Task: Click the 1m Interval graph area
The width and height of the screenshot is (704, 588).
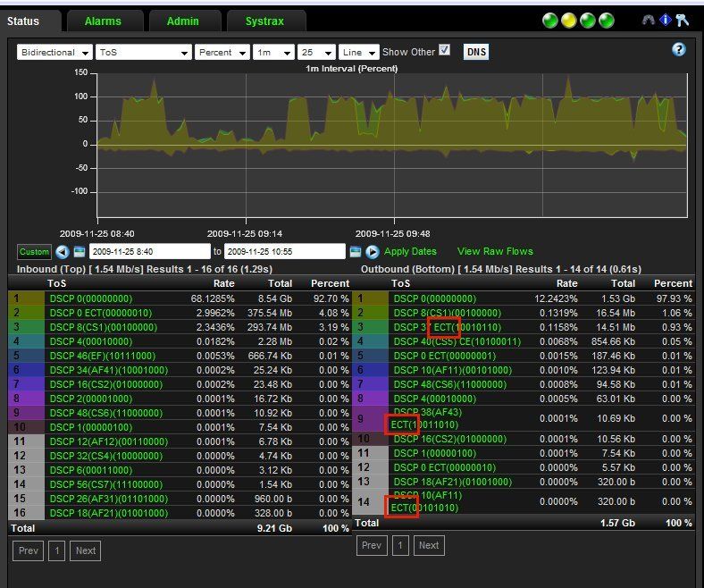Action: click(x=392, y=145)
